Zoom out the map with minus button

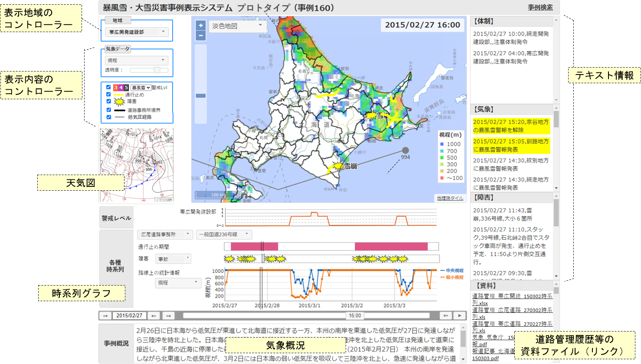(200, 36)
